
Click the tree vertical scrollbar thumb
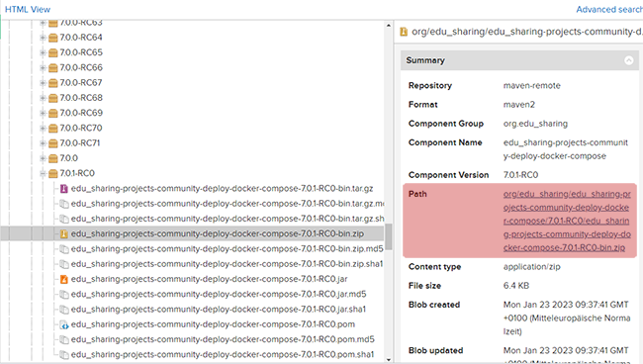pos(389,236)
